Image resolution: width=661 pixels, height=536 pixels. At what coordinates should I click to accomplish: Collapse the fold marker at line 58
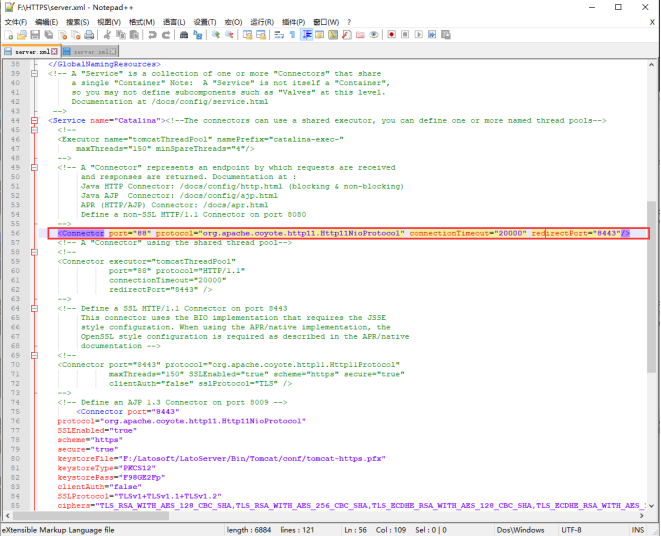point(35,252)
